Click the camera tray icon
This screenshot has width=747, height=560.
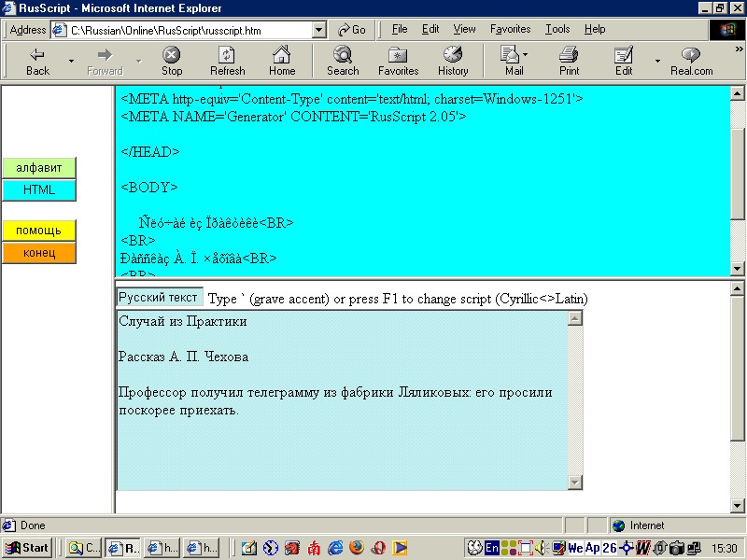click(x=676, y=548)
